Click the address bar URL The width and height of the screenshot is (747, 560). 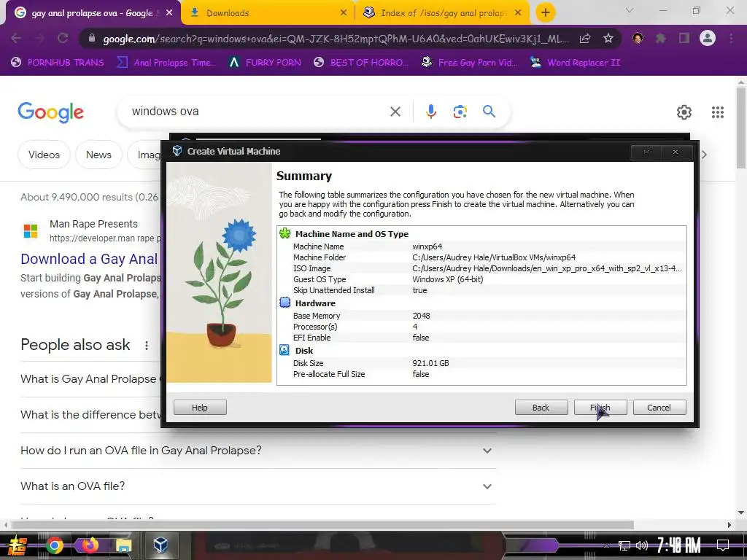[336, 39]
